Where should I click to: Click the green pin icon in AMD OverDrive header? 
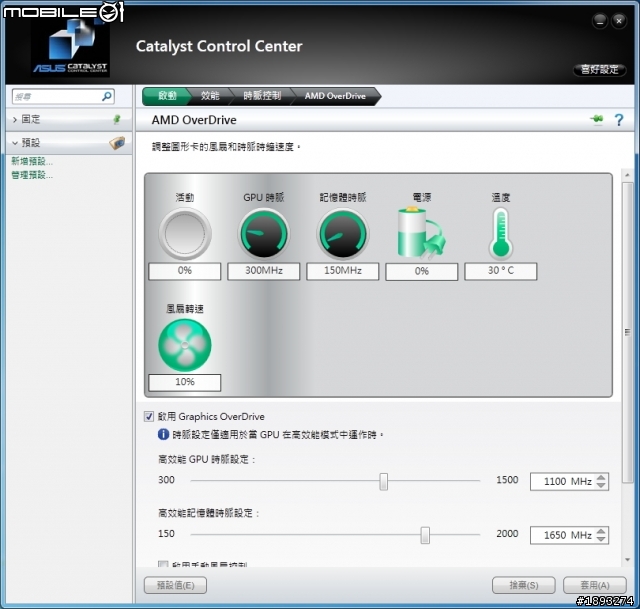(x=597, y=119)
